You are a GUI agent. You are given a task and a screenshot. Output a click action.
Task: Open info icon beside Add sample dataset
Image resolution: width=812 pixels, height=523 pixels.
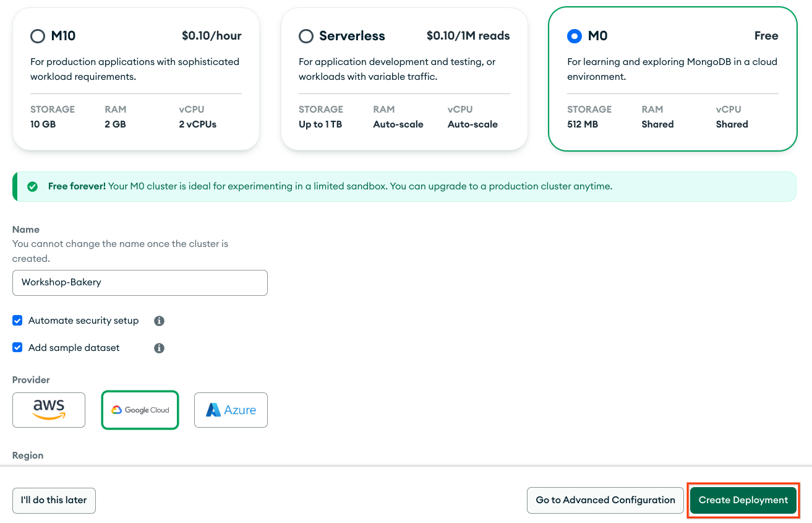(x=159, y=348)
